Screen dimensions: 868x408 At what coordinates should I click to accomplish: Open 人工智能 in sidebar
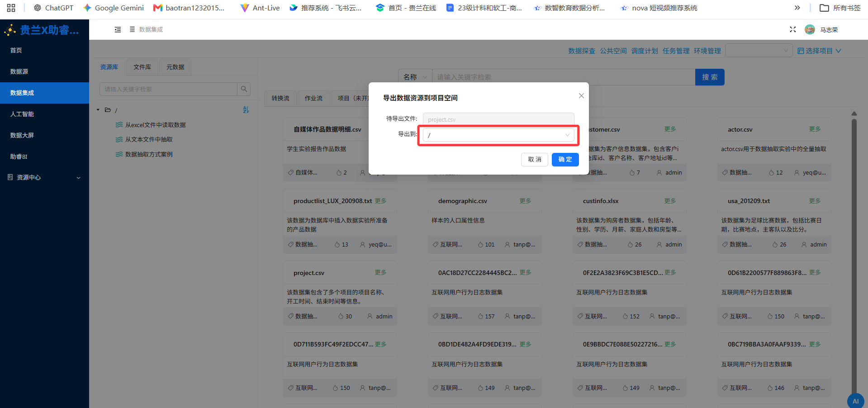[x=44, y=114]
